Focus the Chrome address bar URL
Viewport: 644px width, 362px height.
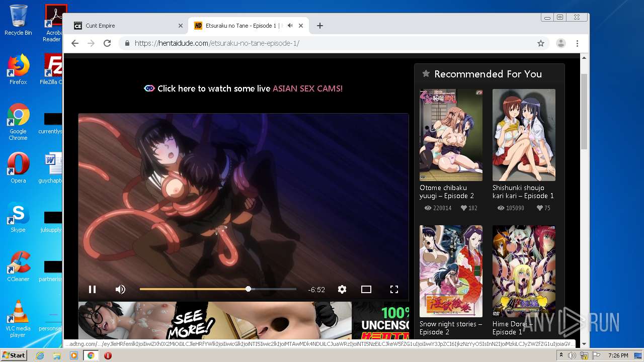217,43
